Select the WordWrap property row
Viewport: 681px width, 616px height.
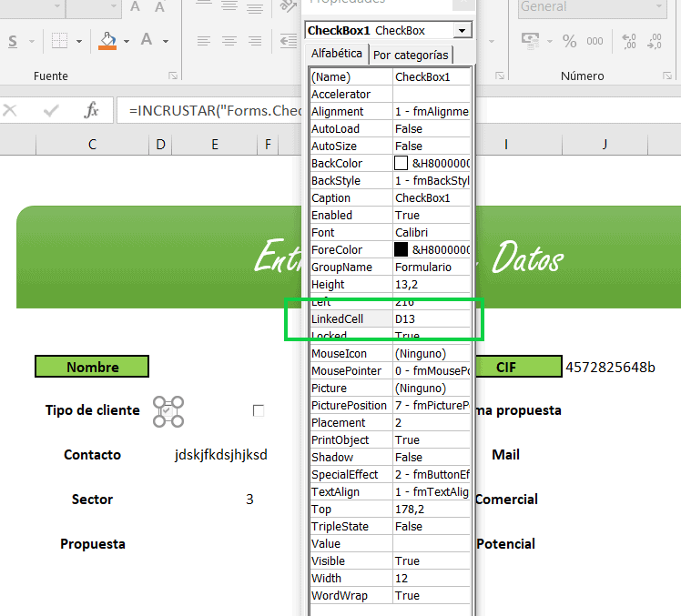pos(391,596)
